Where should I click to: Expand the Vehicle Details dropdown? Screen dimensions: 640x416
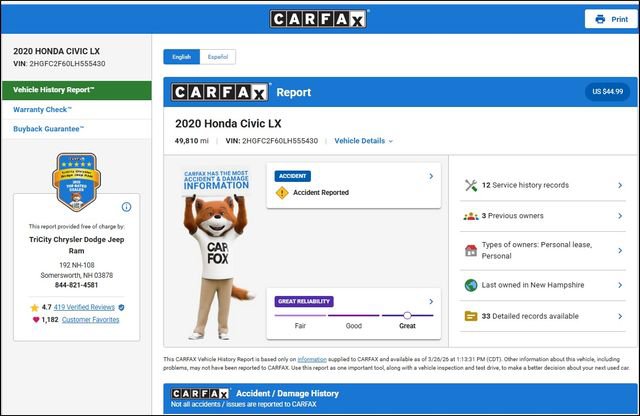tap(363, 141)
